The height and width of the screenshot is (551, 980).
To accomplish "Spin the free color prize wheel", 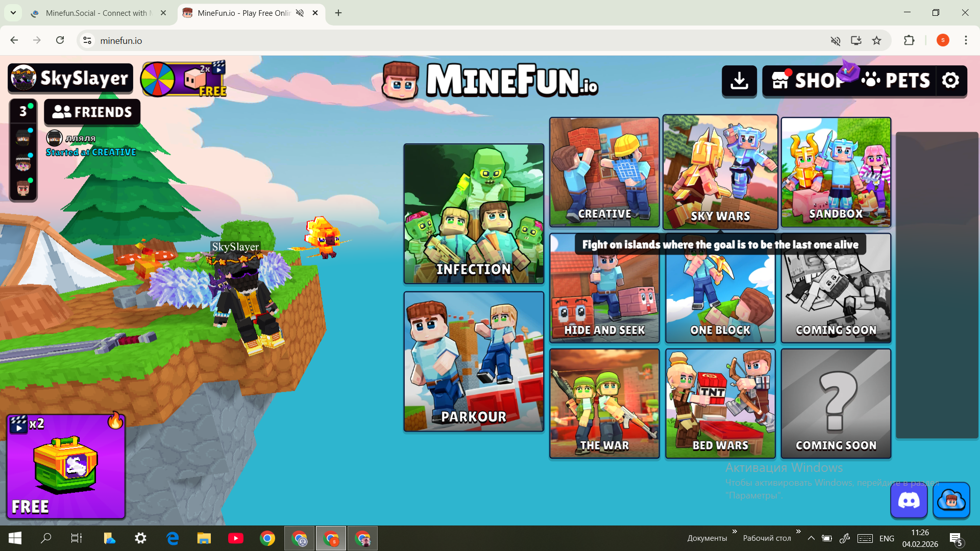I will [158, 80].
